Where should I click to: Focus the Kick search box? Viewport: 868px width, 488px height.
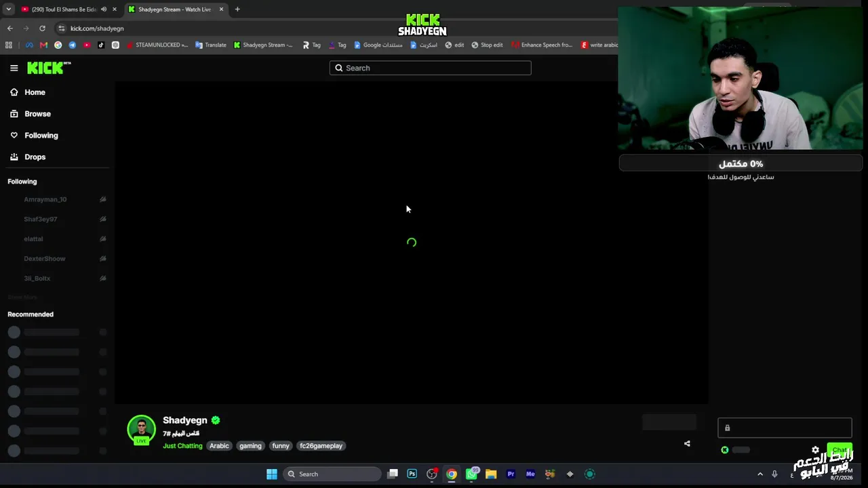431,68
